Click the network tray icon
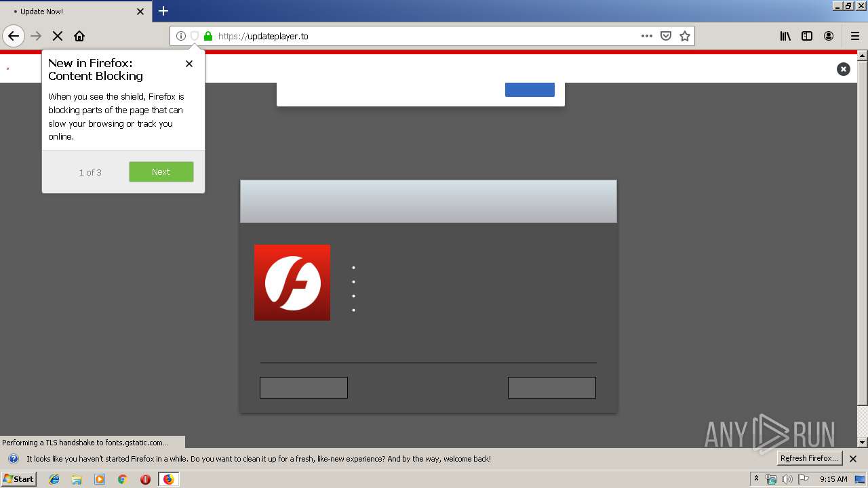 (x=771, y=479)
